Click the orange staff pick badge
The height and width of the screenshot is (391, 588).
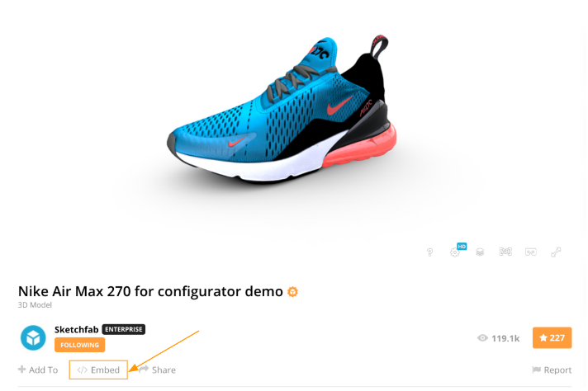(x=292, y=291)
